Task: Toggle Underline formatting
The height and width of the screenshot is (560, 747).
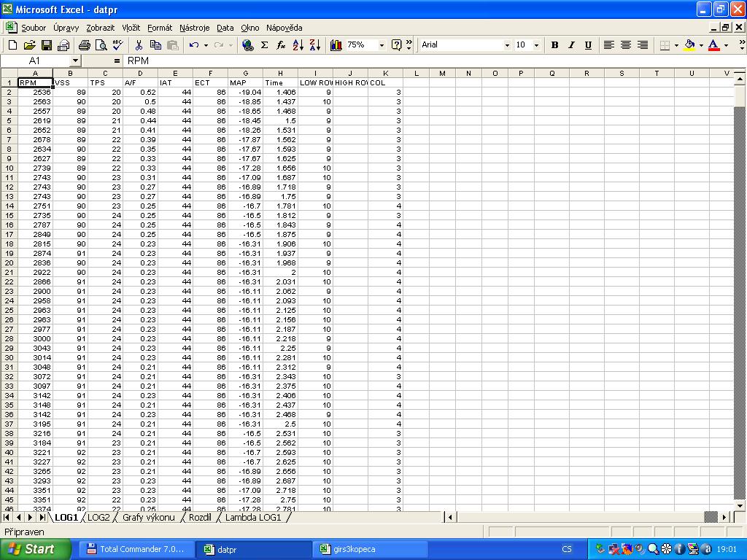Action: [588, 45]
